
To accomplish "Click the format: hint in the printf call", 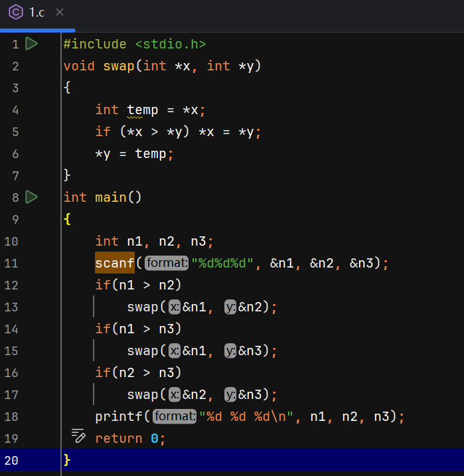I will pyautogui.click(x=175, y=416).
